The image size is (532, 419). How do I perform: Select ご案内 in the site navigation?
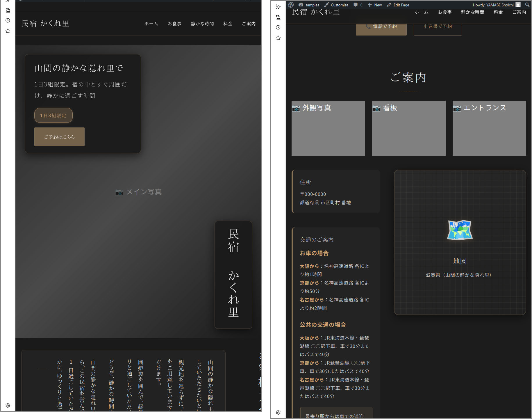[x=519, y=12]
